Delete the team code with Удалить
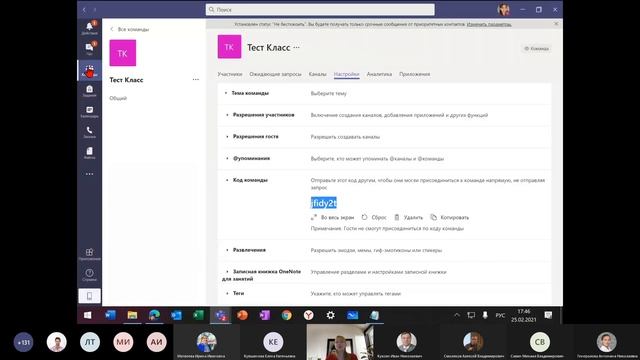 (x=408, y=217)
